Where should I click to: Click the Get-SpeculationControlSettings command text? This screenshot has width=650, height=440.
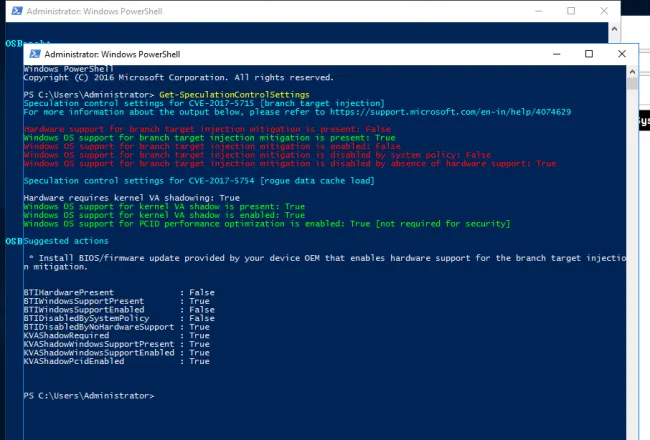point(234,95)
